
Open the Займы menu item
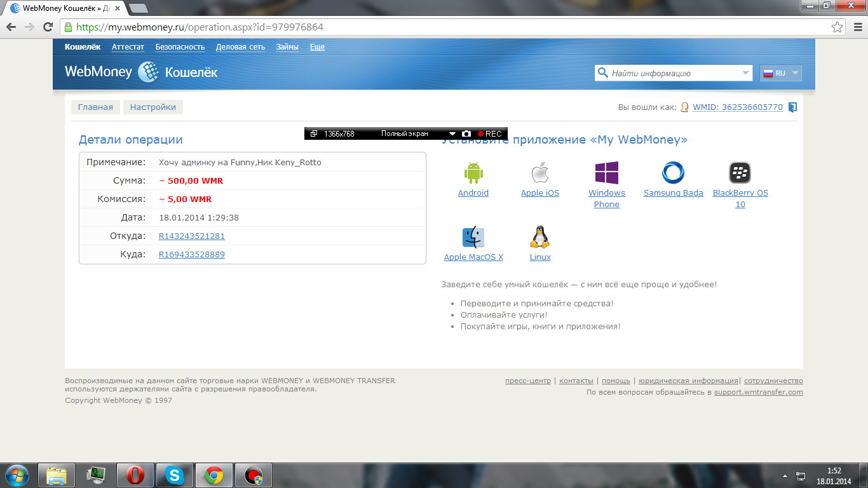tap(287, 47)
